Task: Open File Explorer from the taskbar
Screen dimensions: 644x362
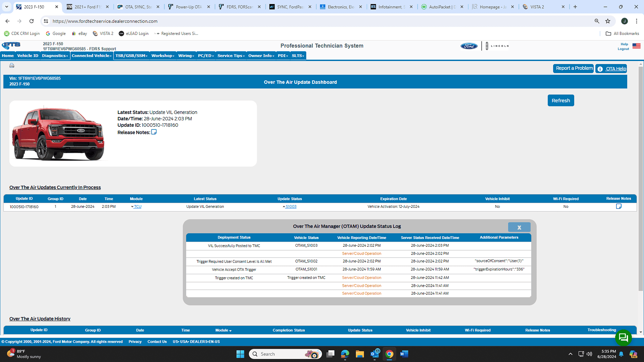Action: tap(360, 354)
